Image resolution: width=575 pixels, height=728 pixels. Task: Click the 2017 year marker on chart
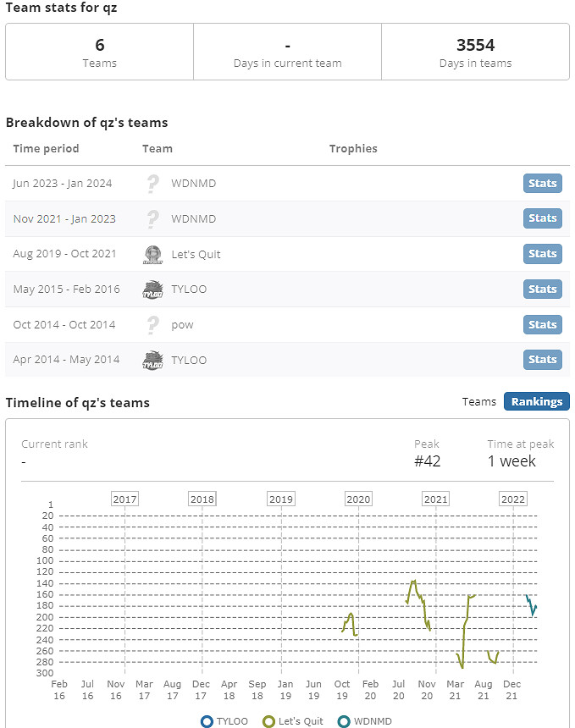(124, 499)
